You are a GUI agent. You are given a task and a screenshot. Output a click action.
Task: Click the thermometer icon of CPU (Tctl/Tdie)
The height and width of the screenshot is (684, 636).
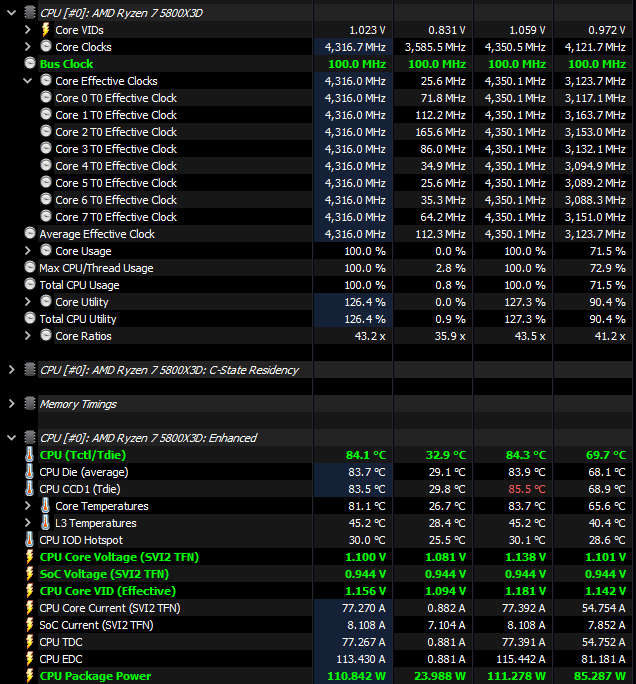(x=29, y=455)
